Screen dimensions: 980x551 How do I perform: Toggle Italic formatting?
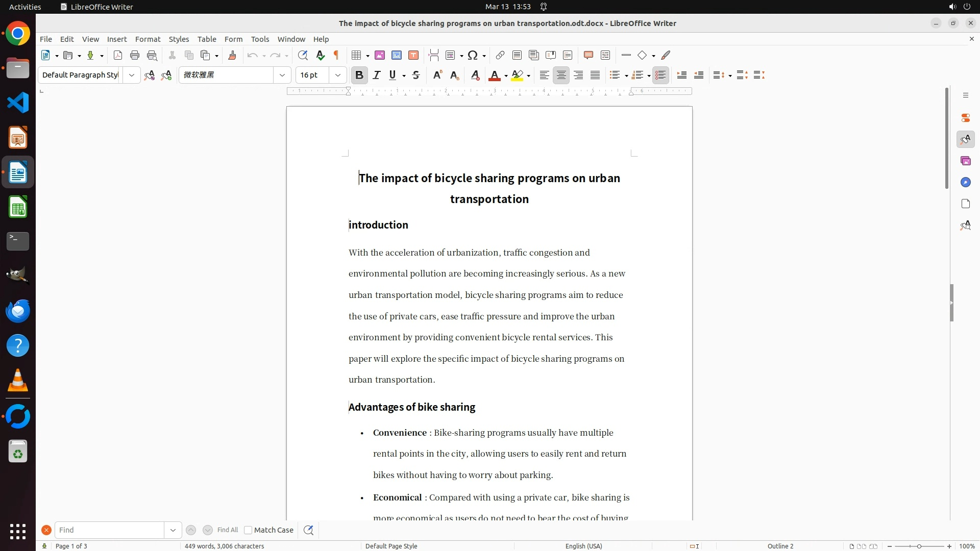377,76
